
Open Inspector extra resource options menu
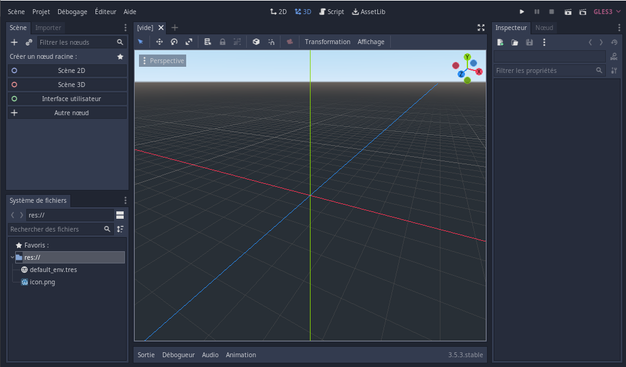pyautogui.click(x=544, y=42)
